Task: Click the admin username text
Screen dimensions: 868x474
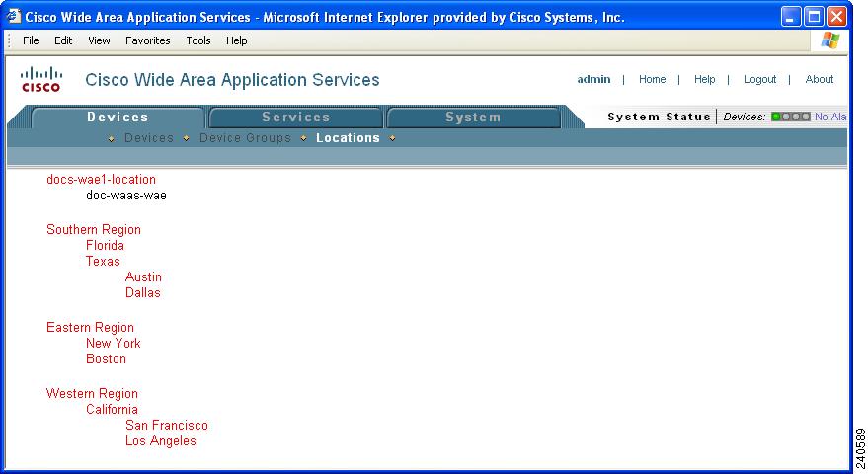Action: pyautogui.click(x=593, y=79)
